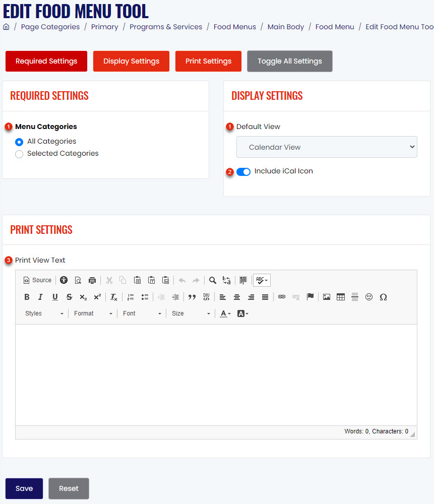
Task: Insert a table using table icon
Action: tap(341, 297)
